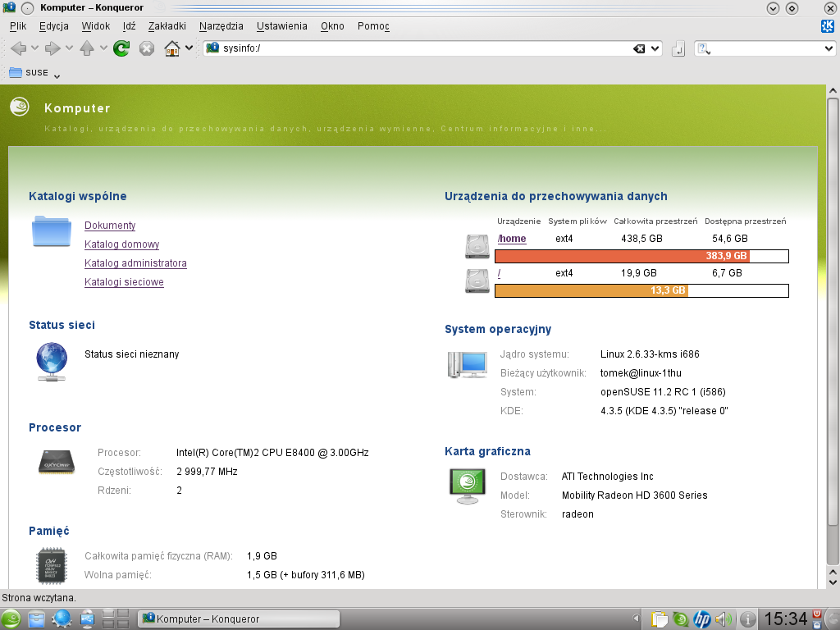Click the volume speaker tray icon
The image size is (840, 630).
tap(723, 619)
